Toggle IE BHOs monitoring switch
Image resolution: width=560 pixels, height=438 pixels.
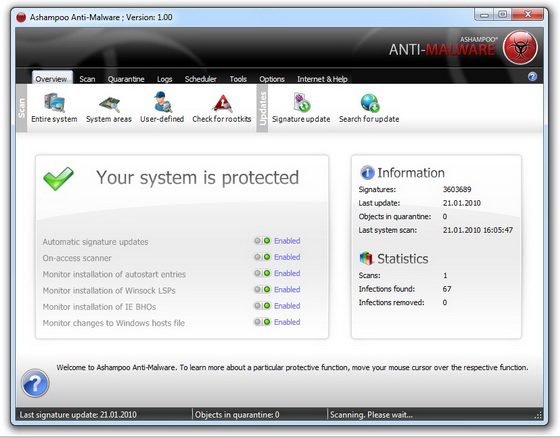coord(262,306)
